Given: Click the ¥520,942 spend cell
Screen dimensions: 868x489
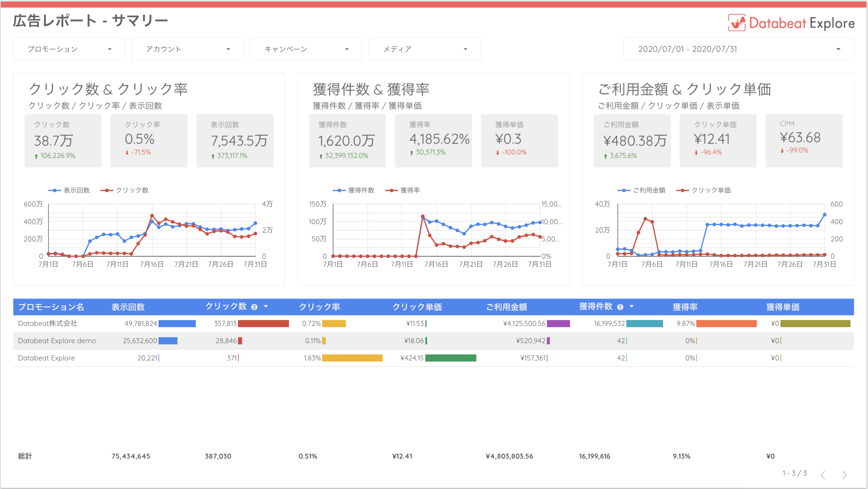Looking at the screenshot, I should 531,341.
